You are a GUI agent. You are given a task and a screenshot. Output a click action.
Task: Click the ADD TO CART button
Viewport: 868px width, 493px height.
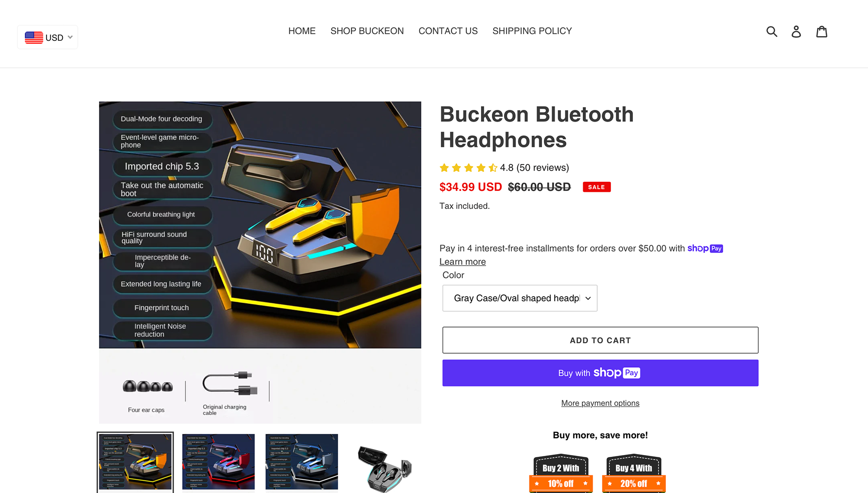[600, 340]
